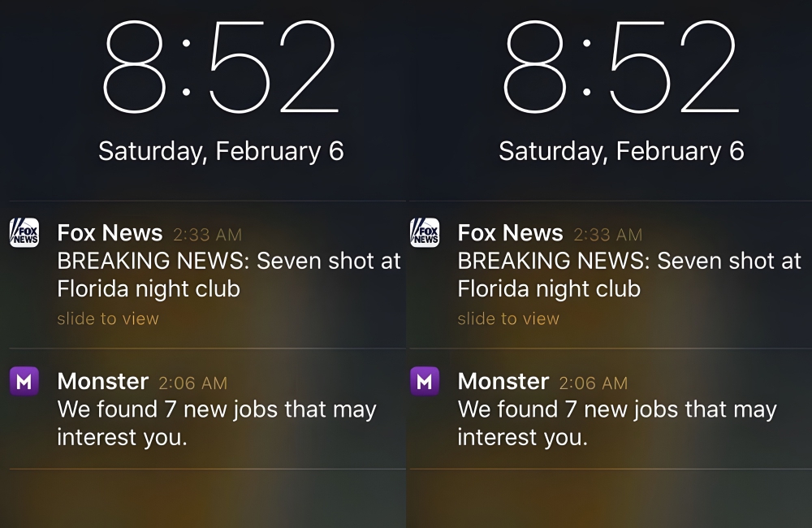Tap Monster app icon on right screen
Viewport: 812px width, 528px height.
pyautogui.click(x=424, y=381)
